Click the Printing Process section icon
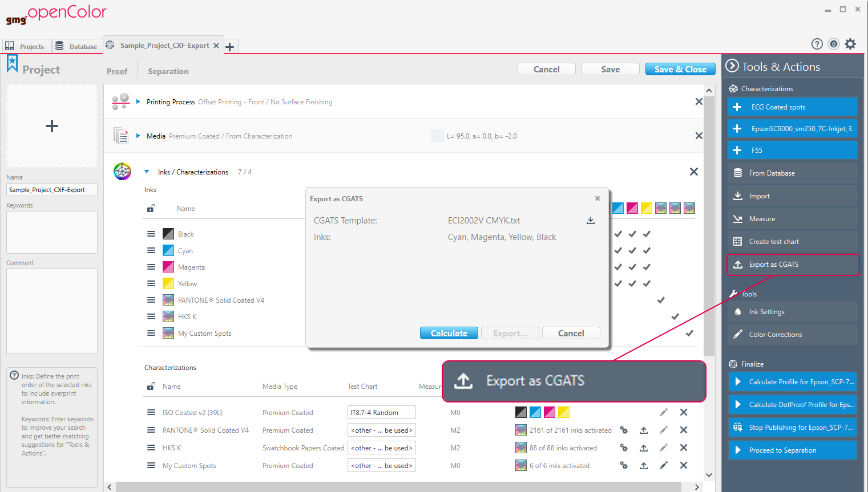The image size is (868, 492). coord(120,101)
